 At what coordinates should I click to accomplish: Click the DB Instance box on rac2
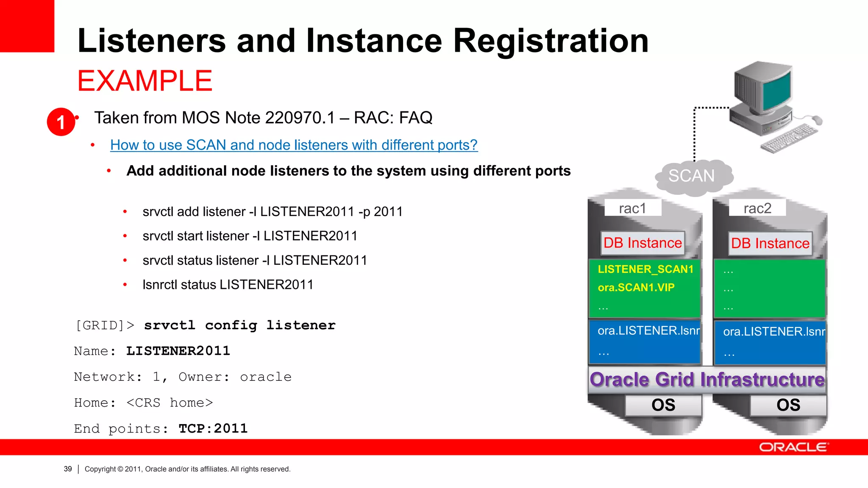(x=770, y=244)
